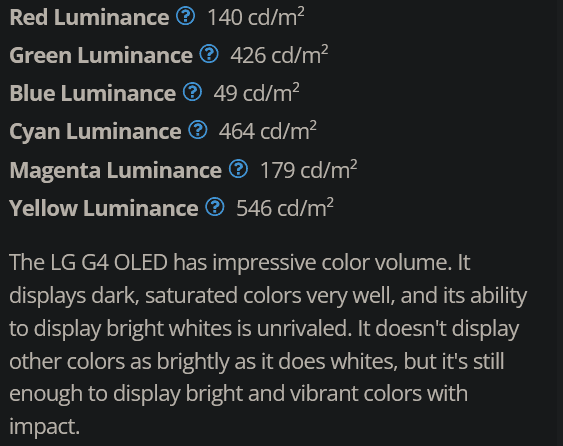Click the 179 cd/m² magenta value
Image resolution: width=563 pixels, height=446 pixels.
click(309, 170)
